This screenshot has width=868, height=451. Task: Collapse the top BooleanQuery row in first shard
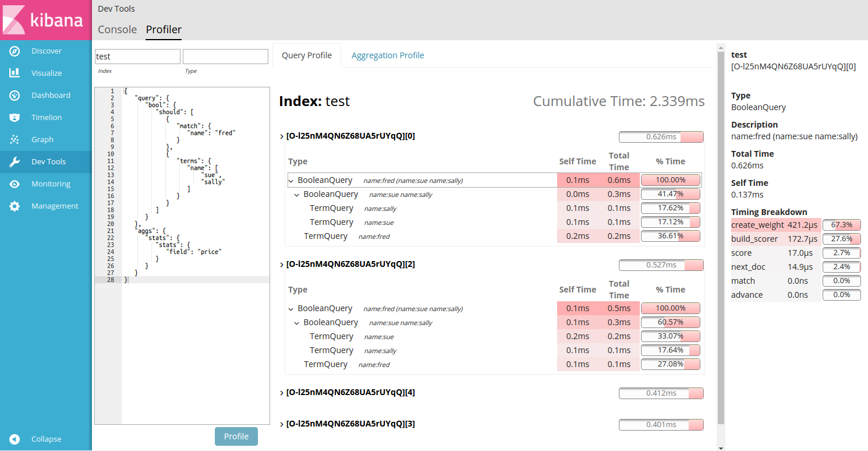coord(290,181)
